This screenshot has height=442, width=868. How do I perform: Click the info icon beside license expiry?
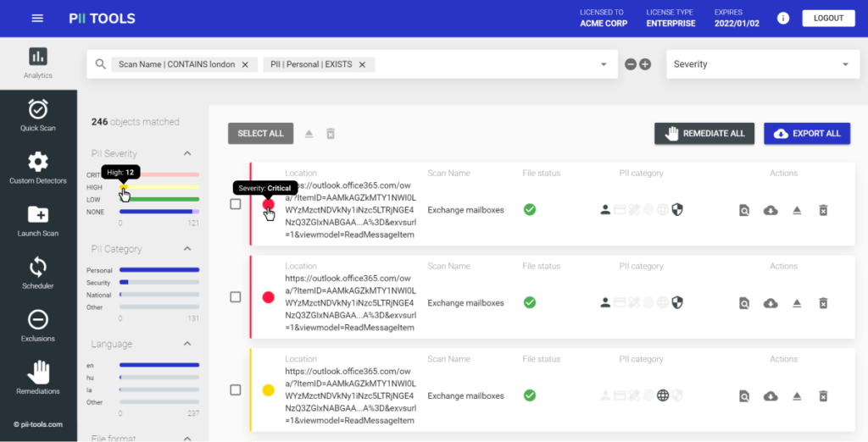pyautogui.click(x=783, y=19)
